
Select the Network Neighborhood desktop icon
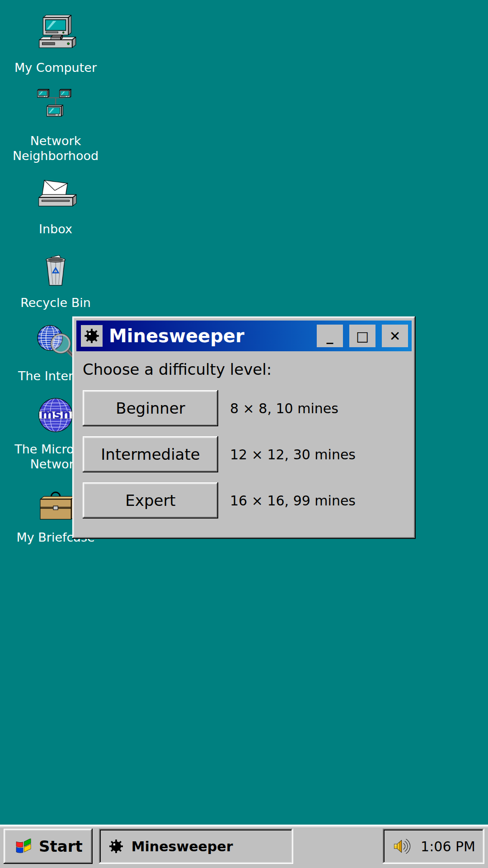[55, 103]
